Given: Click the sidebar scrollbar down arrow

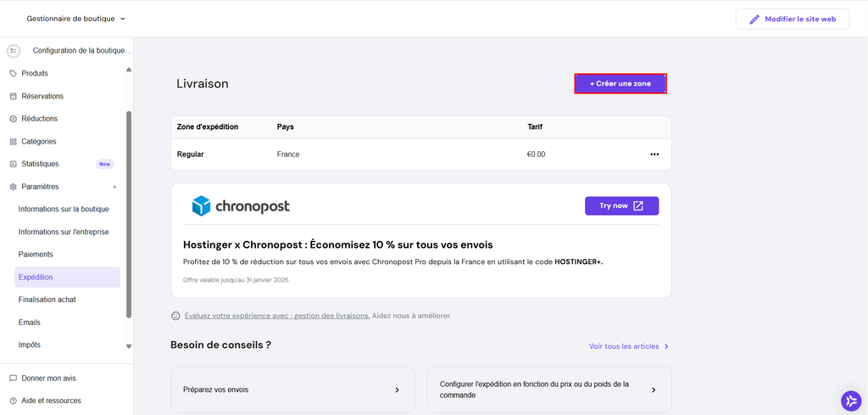Looking at the screenshot, I should [129, 346].
